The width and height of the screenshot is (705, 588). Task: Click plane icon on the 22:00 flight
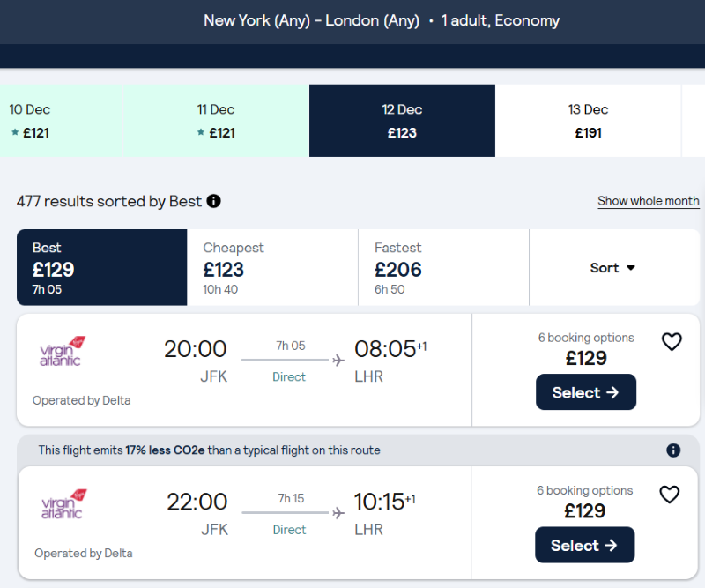[338, 512]
